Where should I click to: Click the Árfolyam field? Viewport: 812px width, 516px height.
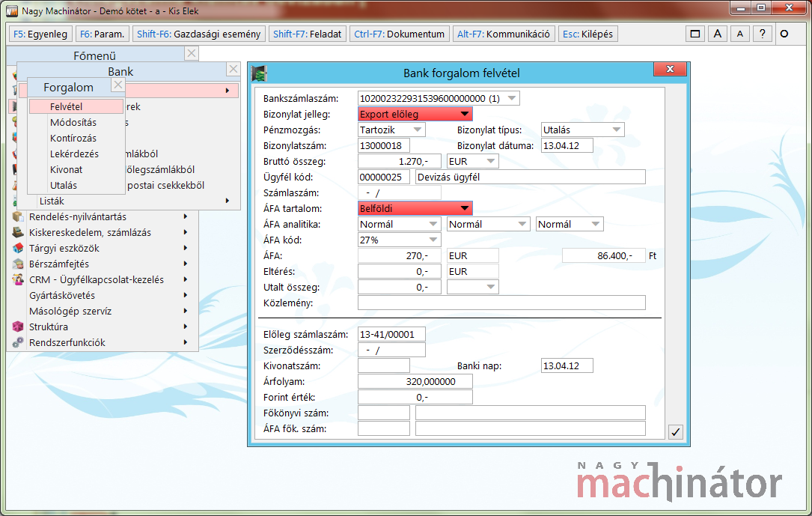415,381
